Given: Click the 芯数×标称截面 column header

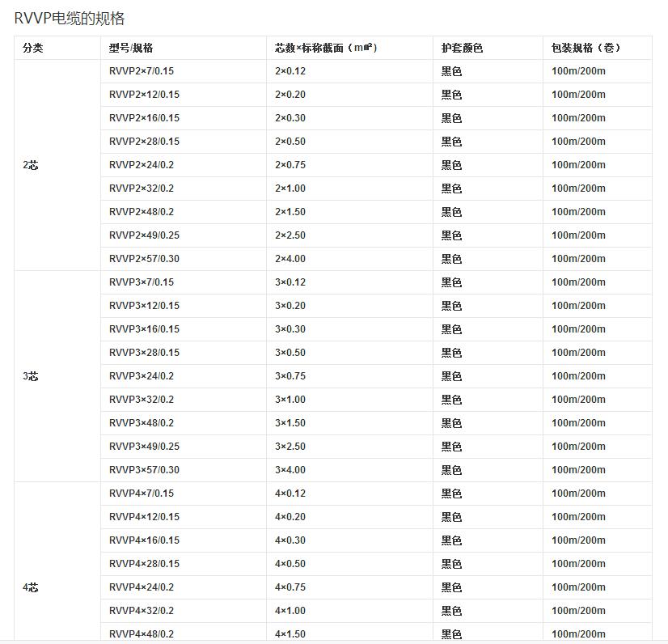Looking at the screenshot, I should (326, 48).
